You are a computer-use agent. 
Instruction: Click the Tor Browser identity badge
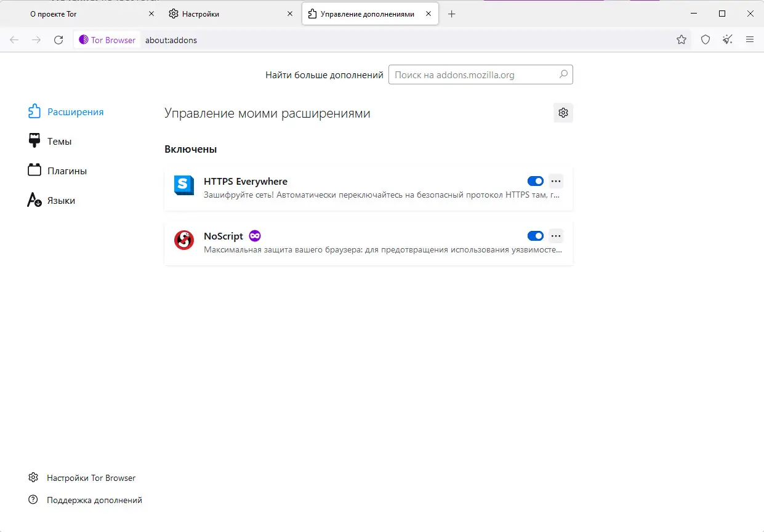tap(107, 40)
